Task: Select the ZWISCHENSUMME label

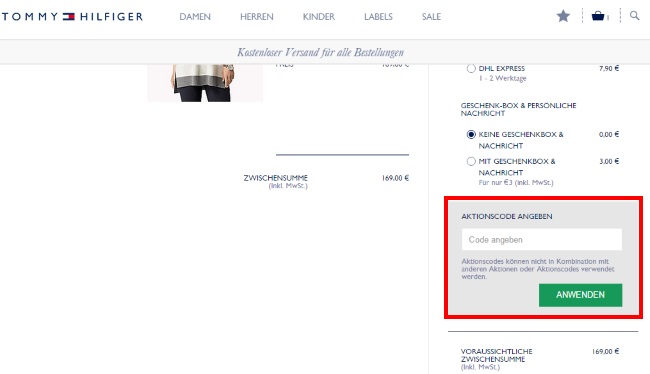Action: pos(276,178)
